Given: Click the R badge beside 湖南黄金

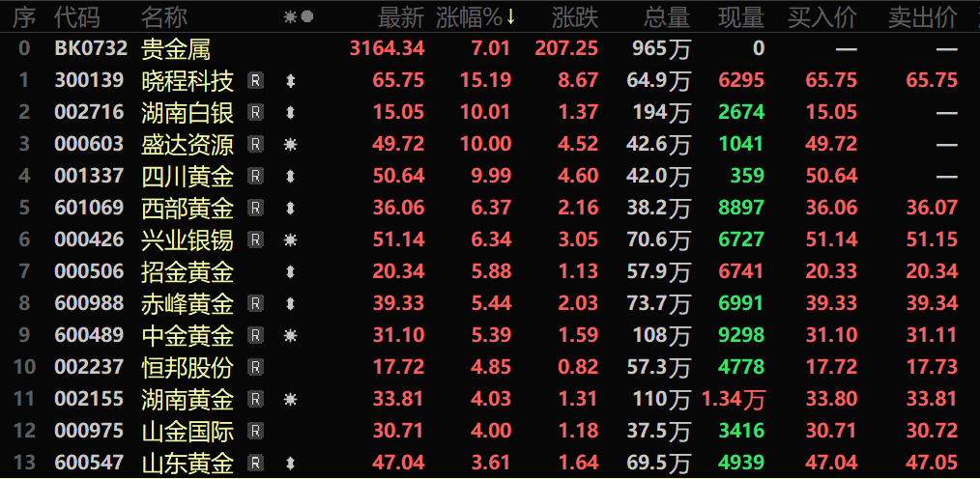Looking at the screenshot, I should click(x=255, y=399).
